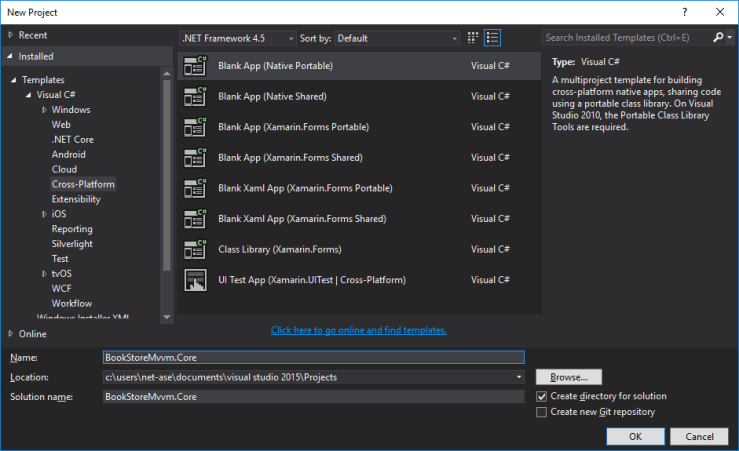The width and height of the screenshot is (739, 451).
Task: Uncheck Create directory for solution
Action: click(x=542, y=396)
